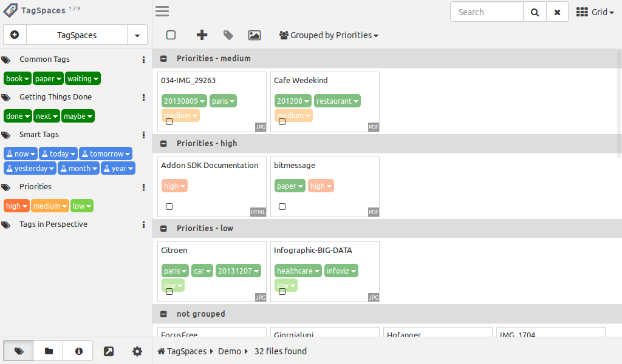
Task: Check the Addon SDK Documentation file checkbox
Action: (169, 207)
